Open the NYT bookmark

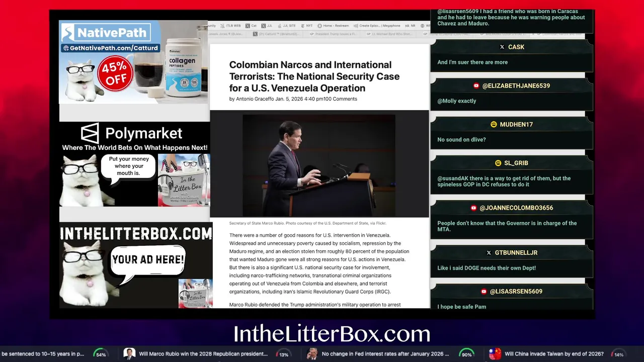pyautogui.click(x=306, y=26)
